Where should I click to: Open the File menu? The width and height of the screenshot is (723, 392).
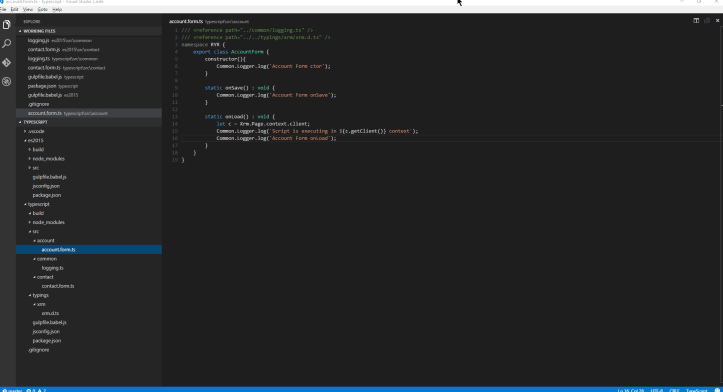pyautogui.click(x=3, y=9)
